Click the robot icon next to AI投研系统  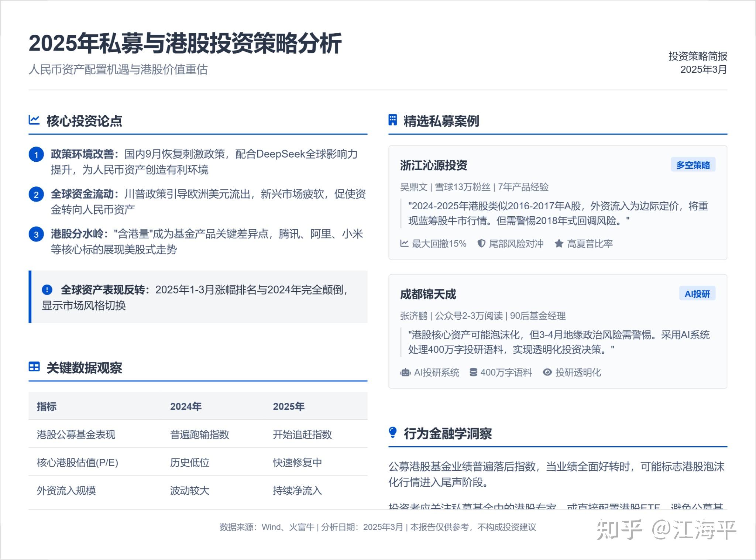405,372
